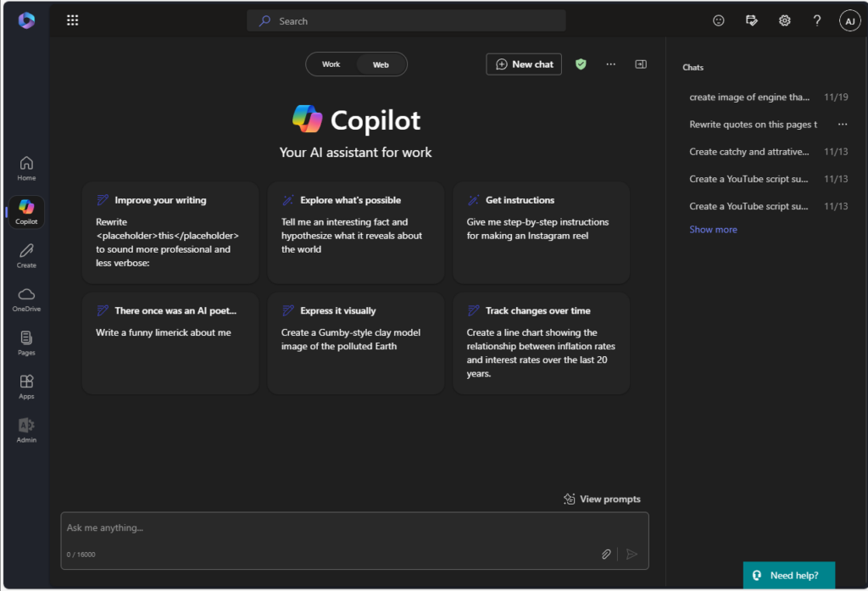The height and width of the screenshot is (591, 868).
Task: Click the Microsoft 365 logo icon
Action: pos(26,20)
